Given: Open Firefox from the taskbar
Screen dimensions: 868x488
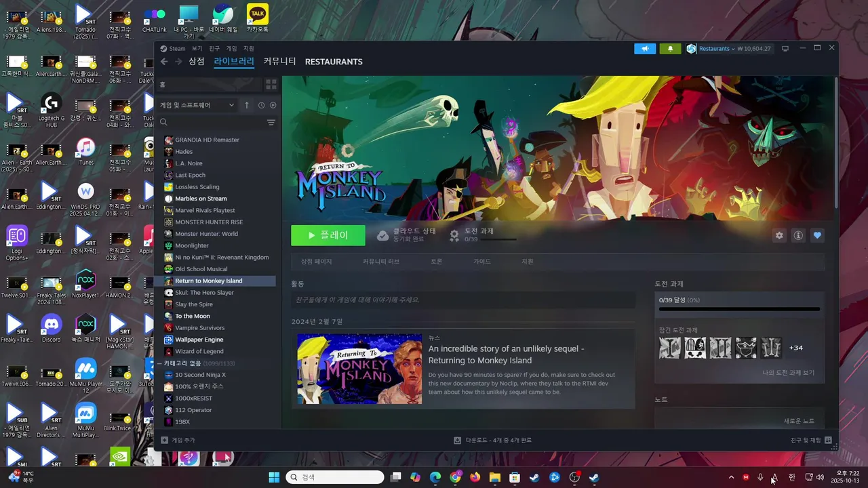Looking at the screenshot, I should (475, 477).
